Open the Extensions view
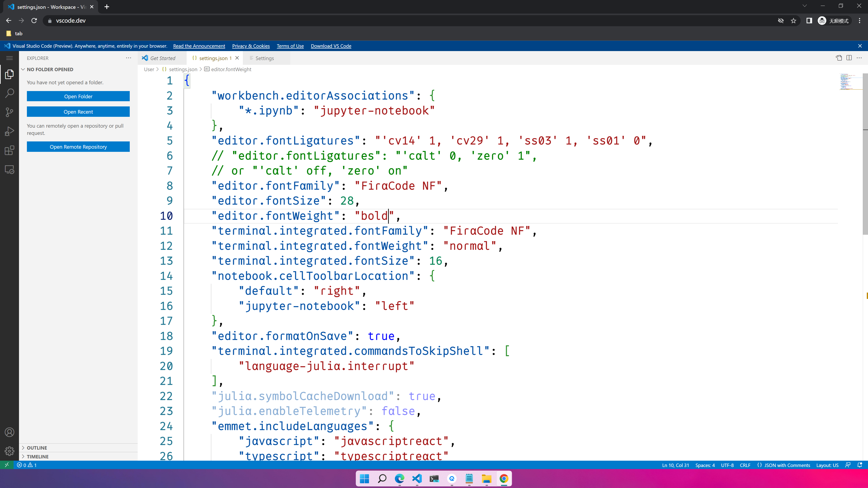This screenshot has width=868, height=488. click(9, 150)
